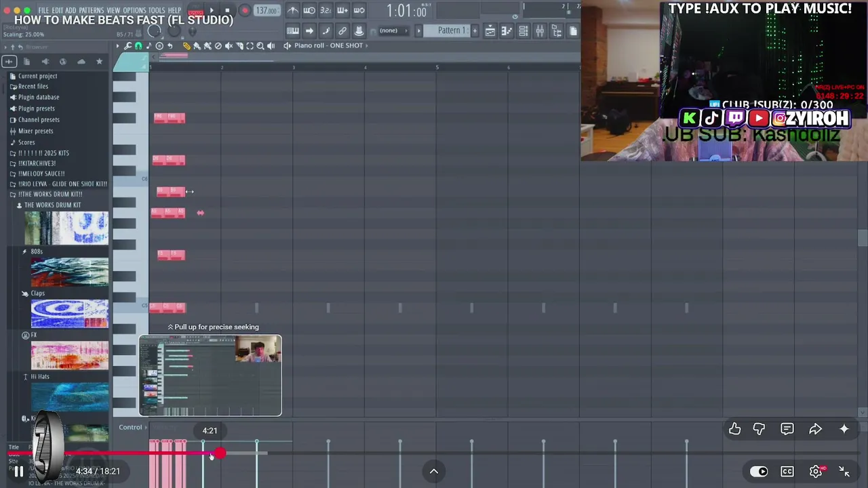Image resolution: width=868 pixels, height=488 pixels.
Task: Expand the chevron-up more videos button
Action: (x=434, y=472)
